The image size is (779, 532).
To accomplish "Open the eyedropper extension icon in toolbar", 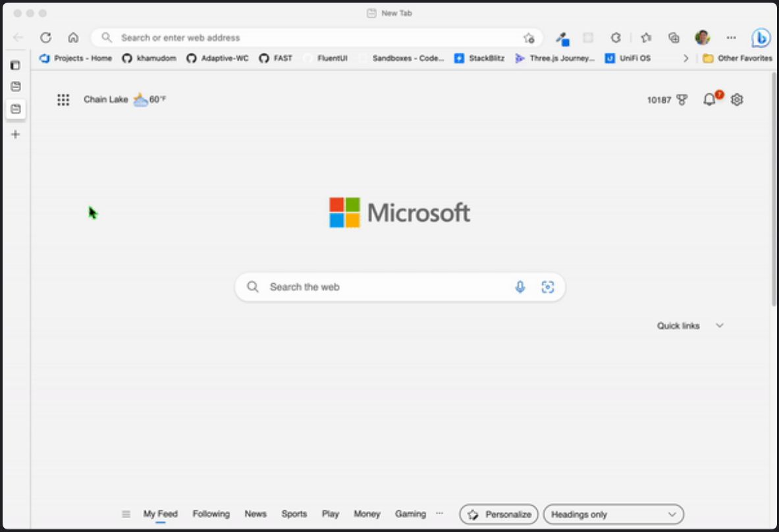I will click(562, 38).
